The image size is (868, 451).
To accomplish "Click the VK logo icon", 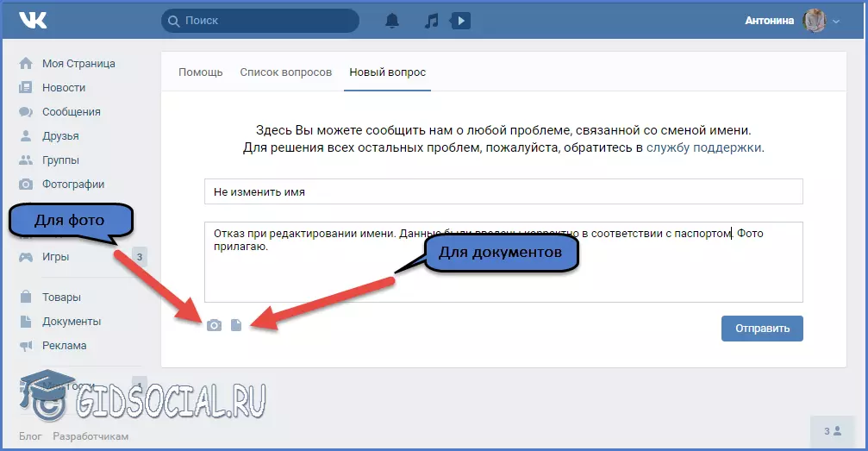I will [x=34, y=21].
